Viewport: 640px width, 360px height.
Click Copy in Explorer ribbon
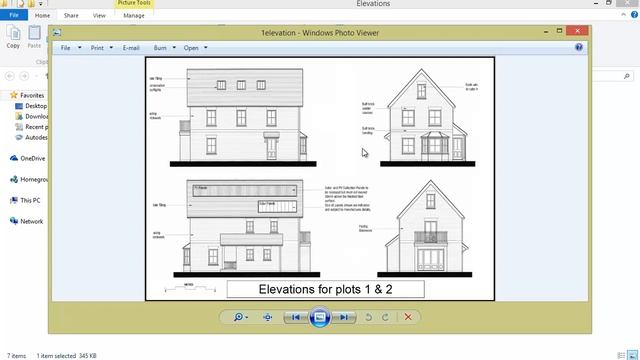point(13,37)
